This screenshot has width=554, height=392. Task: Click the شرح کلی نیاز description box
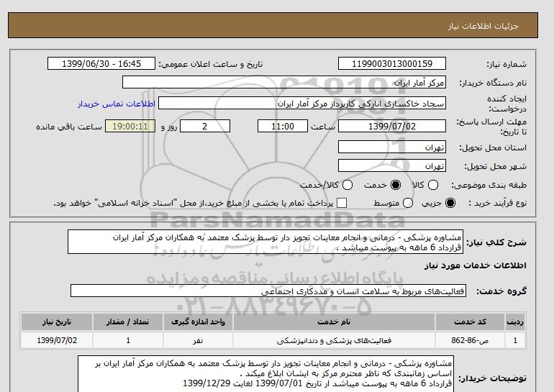coord(265,242)
